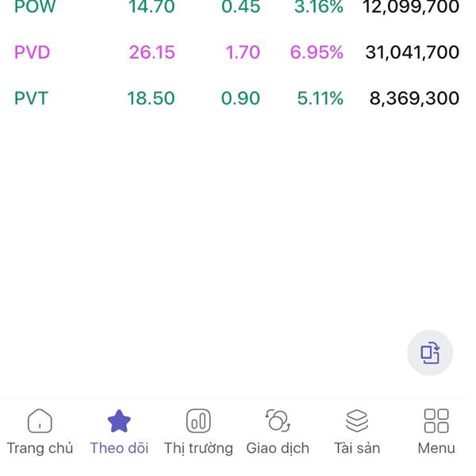Screen dimensions: 476x476
Task: Go to the Giao dịch tab label
Action: tap(278, 448)
